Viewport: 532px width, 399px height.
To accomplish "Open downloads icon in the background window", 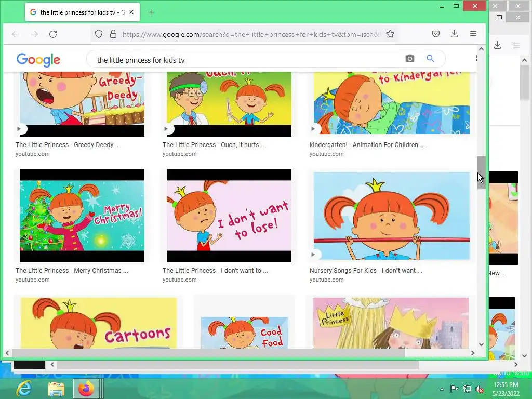I will (497, 45).
